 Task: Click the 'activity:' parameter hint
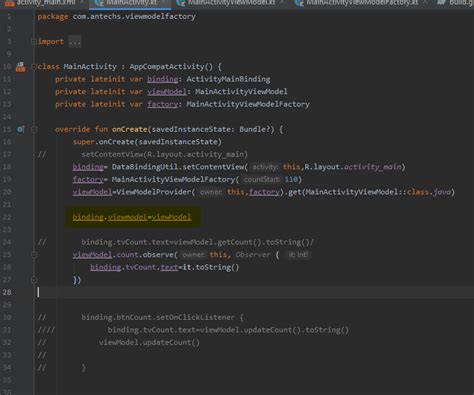265,167
